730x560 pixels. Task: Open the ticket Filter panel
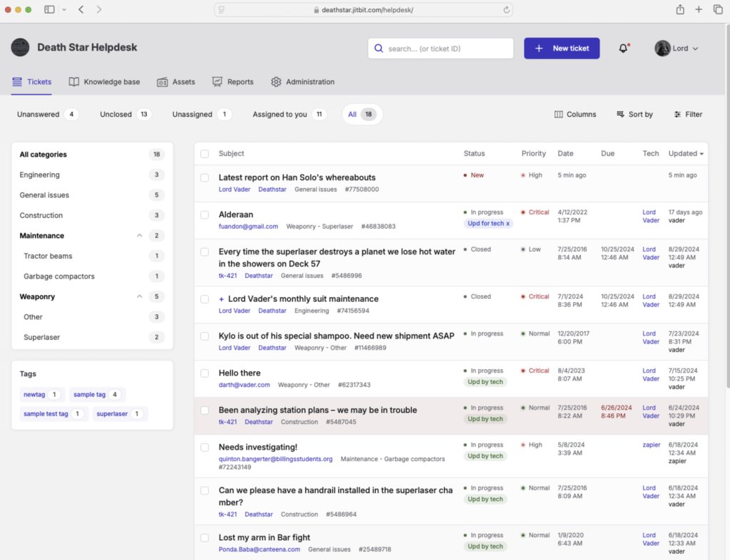[687, 114]
